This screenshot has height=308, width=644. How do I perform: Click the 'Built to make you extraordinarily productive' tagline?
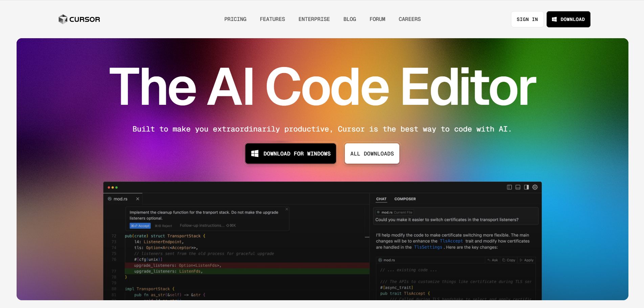point(322,129)
